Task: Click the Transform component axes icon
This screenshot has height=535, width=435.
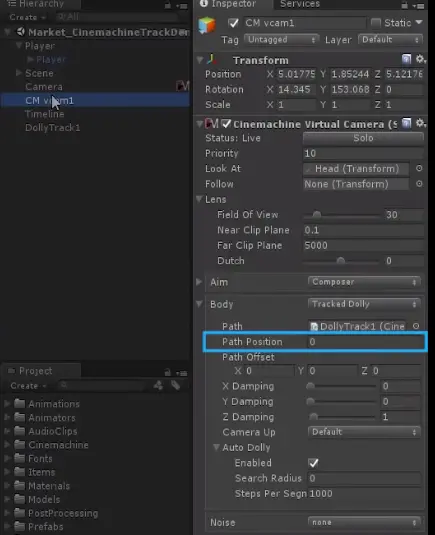Action: (x=212, y=59)
